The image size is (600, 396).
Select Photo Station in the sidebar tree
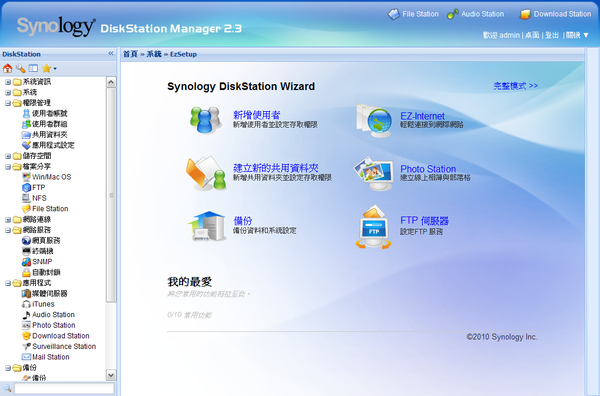point(49,325)
